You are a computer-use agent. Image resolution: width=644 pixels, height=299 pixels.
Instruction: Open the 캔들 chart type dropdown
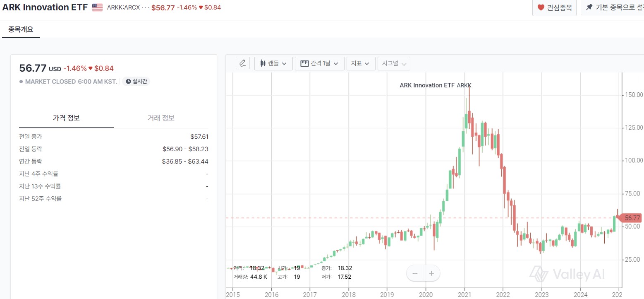tap(273, 63)
